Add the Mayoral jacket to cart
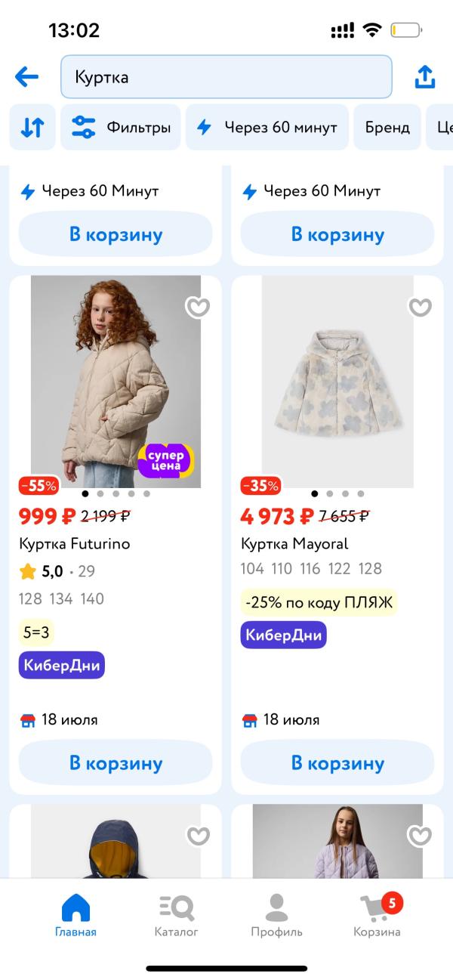The image size is (453, 980). coord(337,762)
